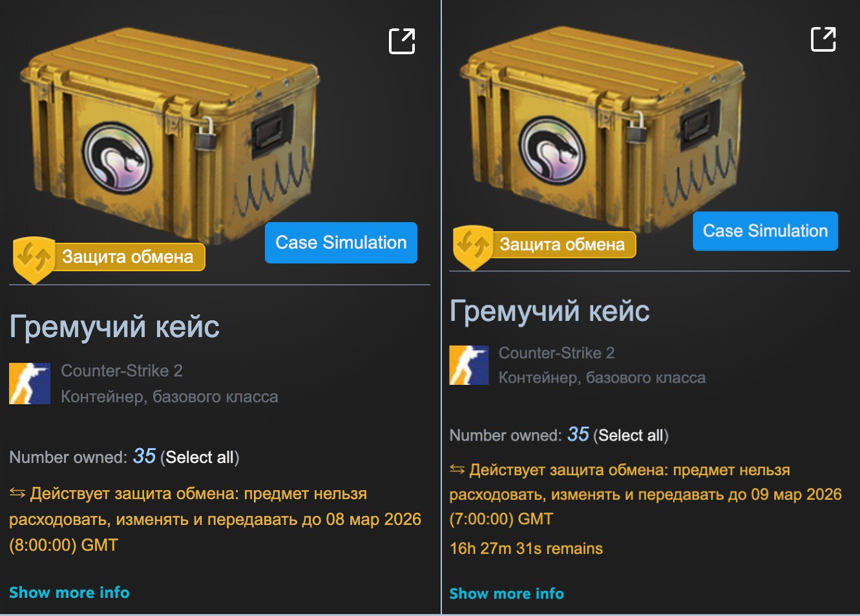This screenshot has width=860, height=616.
Task: Click the right 'Защита обмена' badge label
Action: [562, 245]
